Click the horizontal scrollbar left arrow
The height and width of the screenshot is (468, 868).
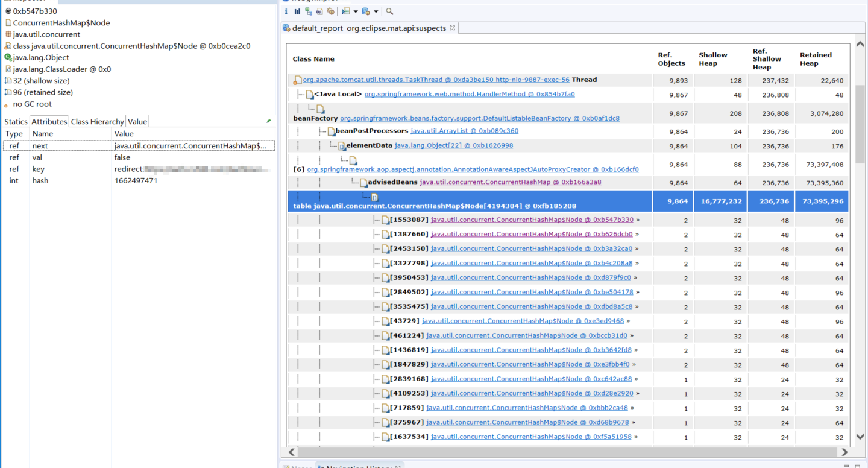292,452
